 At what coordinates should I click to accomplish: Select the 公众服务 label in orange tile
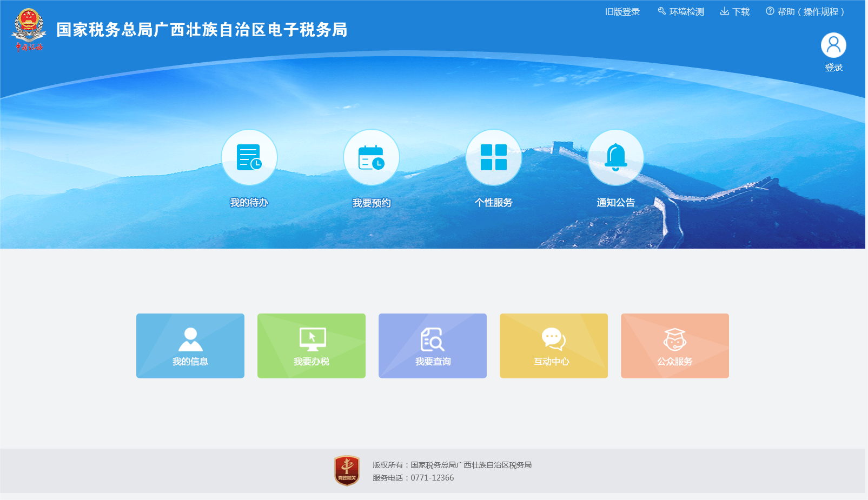coord(675,362)
